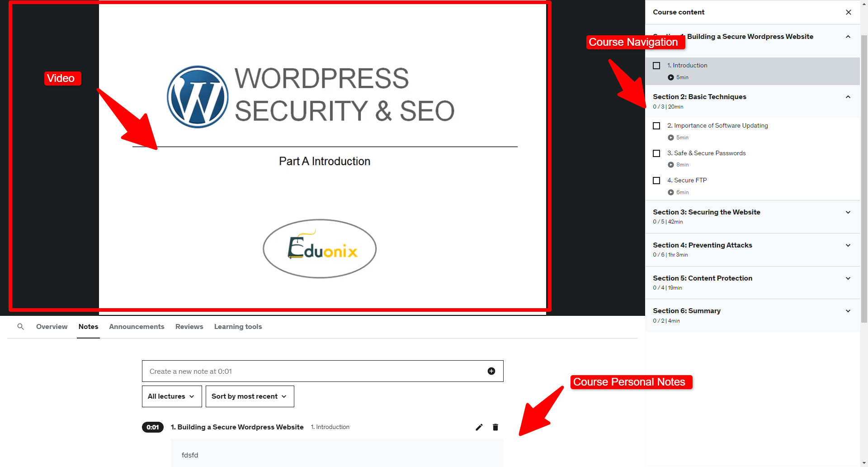Image resolution: width=868 pixels, height=467 pixels.
Task: Collapse Section 2: Basic Techniques
Action: click(848, 97)
